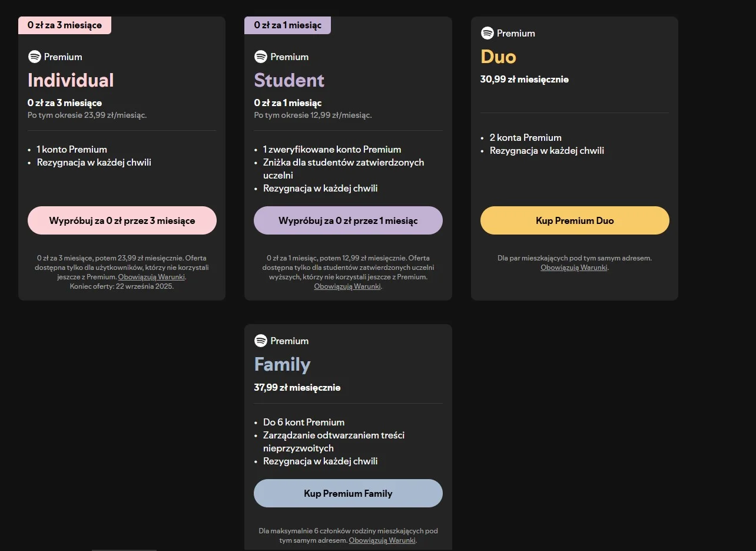Open Obowiązują Warunki link under Duo plan
Image resolution: width=756 pixels, height=551 pixels.
tap(574, 268)
